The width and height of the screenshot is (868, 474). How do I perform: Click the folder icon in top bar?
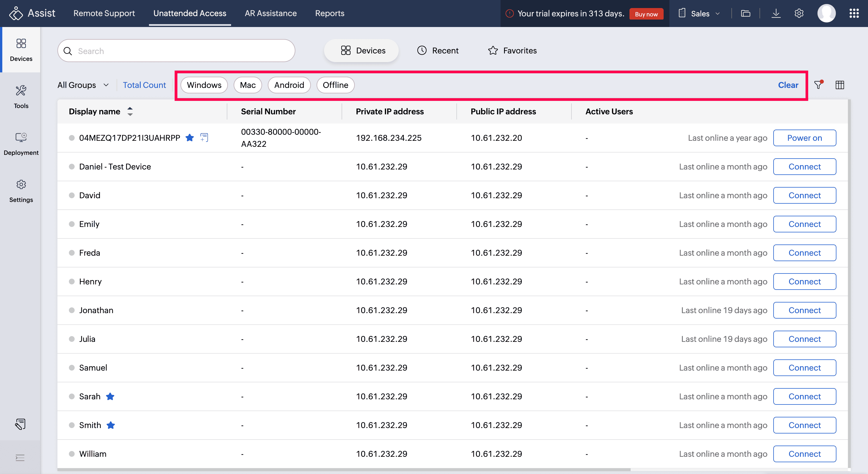point(745,14)
